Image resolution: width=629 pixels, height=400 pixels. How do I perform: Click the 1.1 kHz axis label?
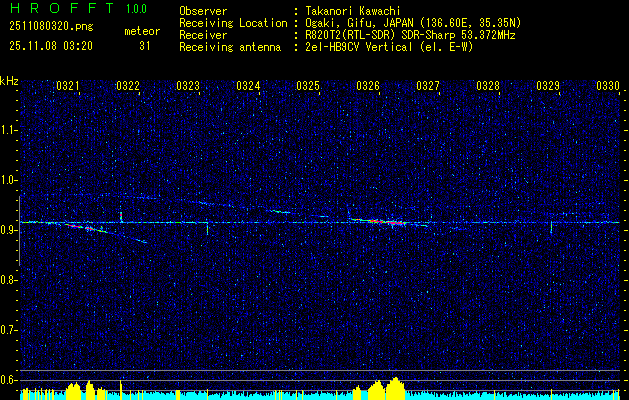[x=8, y=130]
